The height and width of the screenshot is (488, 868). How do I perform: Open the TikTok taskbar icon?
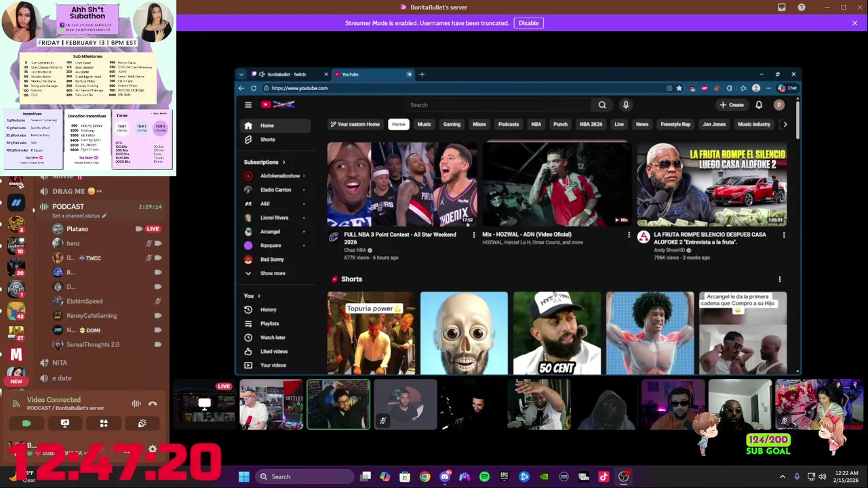[x=604, y=476]
